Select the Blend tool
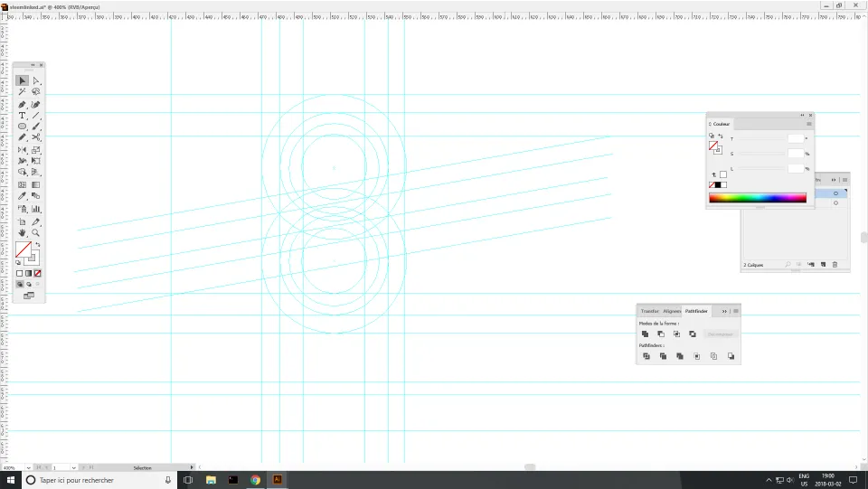This screenshot has width=868, height=489. 36,196
